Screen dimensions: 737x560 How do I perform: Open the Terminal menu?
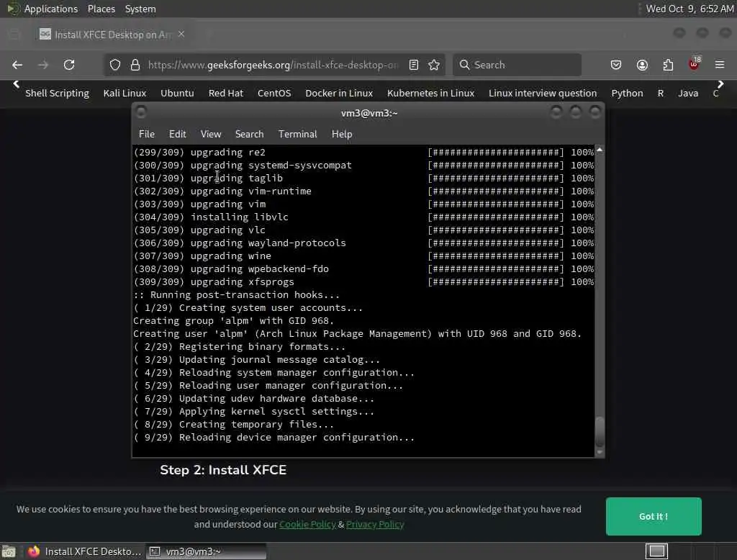click(297, 134)
